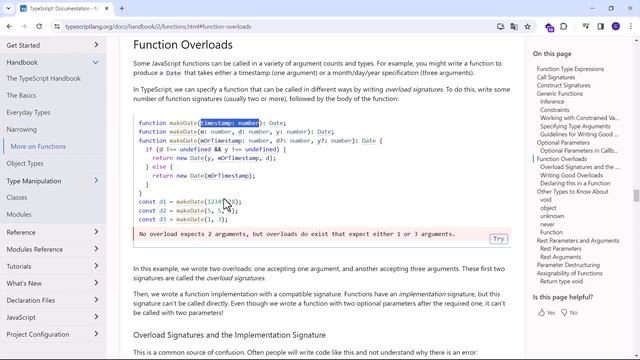The image size is (640, 360).
Task: Open The Basics page
Action: pos(21,96)
